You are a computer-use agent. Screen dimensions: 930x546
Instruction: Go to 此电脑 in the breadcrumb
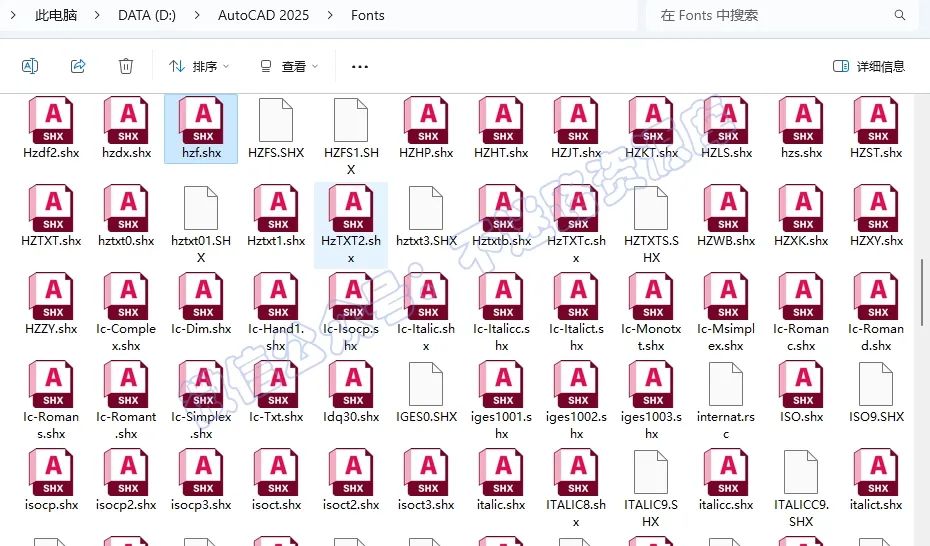[56, 15]
